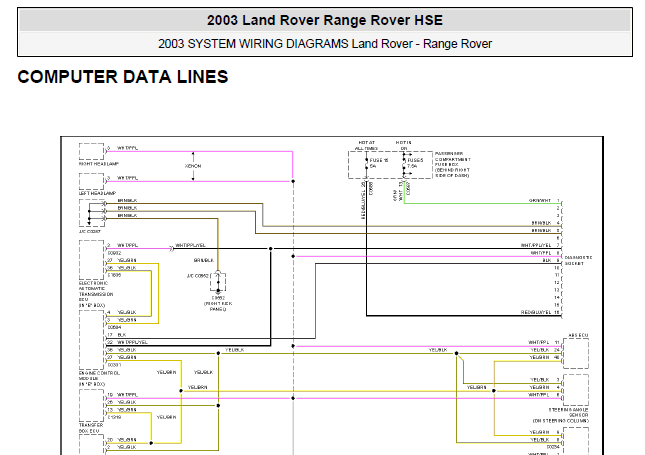Screen dimensions: 645x455
Task: Click the right headlamp dashed component box
Action: click(x=91, y=151)
